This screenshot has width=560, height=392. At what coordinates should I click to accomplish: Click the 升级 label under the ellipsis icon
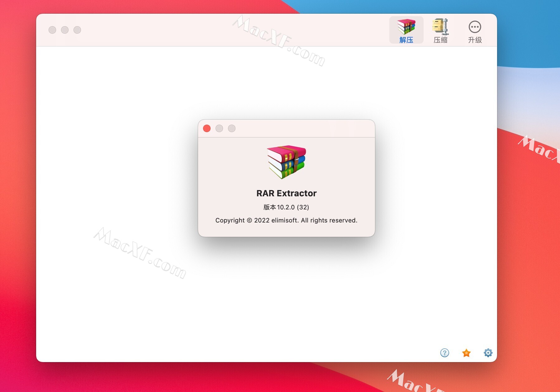point(475,40)
